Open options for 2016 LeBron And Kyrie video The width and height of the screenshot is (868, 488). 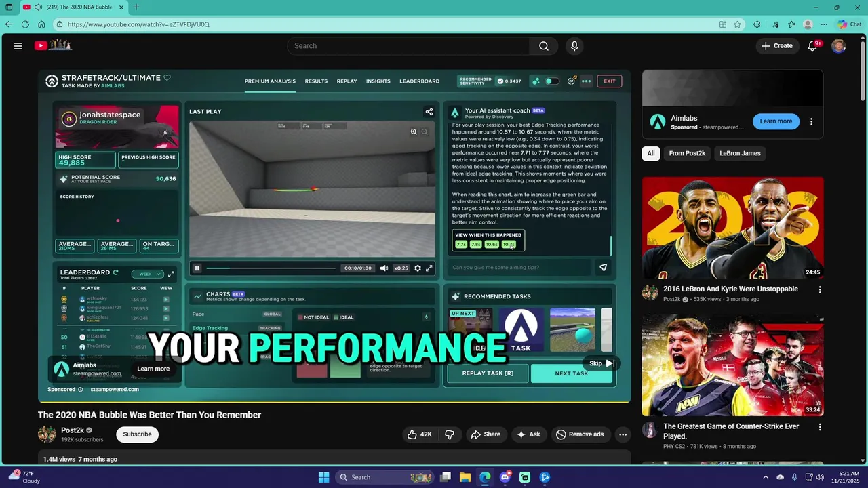coord(820,289)
